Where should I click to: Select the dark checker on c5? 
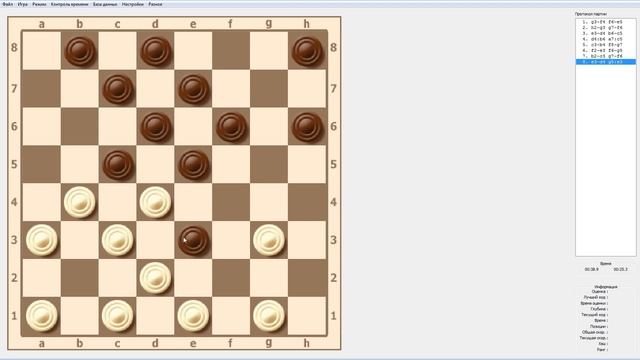118,165
